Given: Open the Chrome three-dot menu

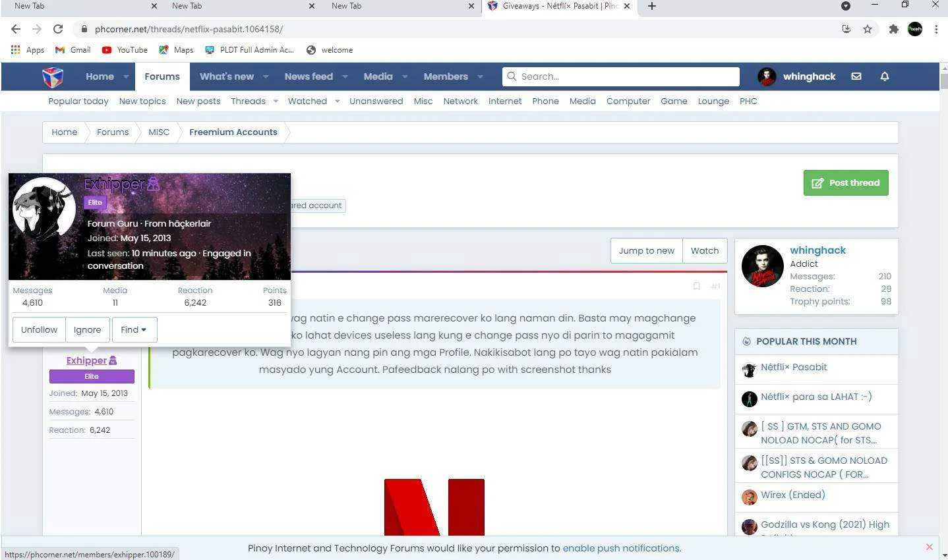Looking at the screenshot, I should click(x=936, y=29).
